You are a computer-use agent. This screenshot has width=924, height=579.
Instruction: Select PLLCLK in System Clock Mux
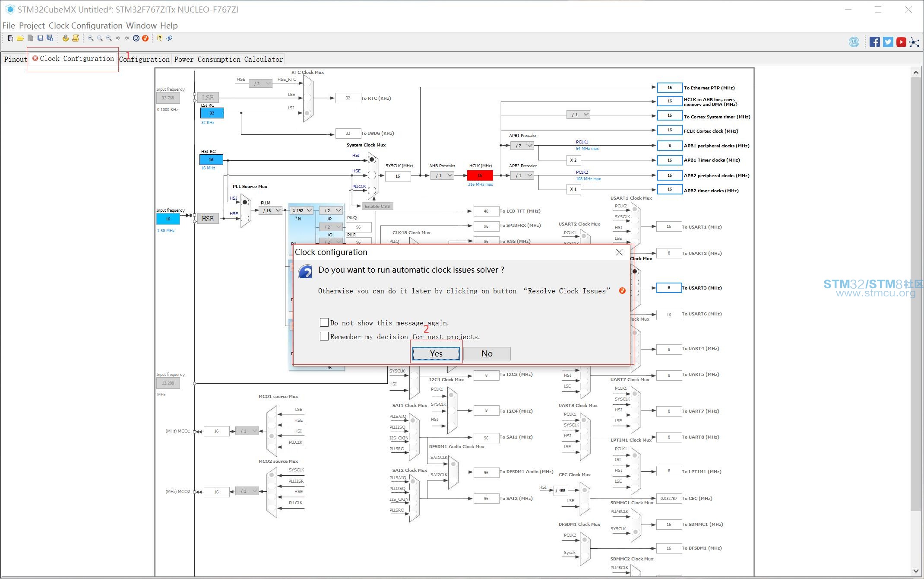point(372,190)
